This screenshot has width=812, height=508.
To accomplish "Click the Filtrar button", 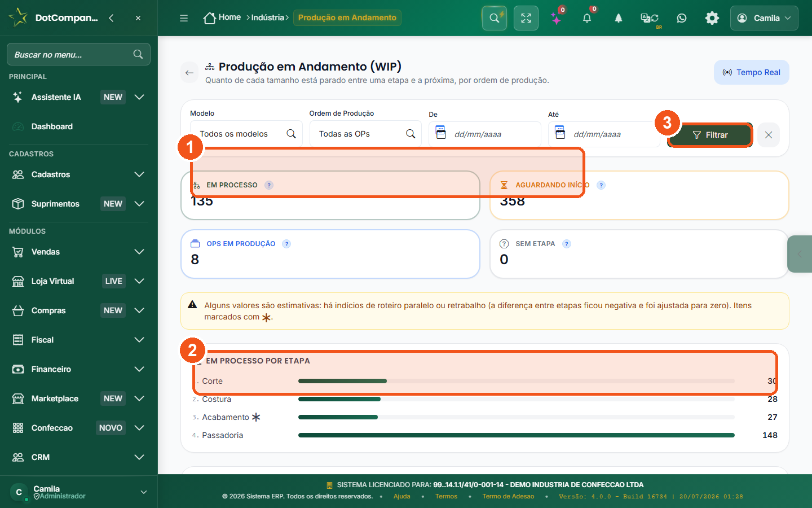I will coord(710,135).
